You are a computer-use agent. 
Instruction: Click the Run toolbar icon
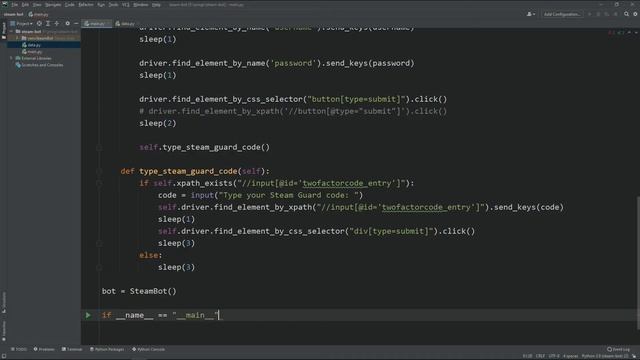point(589,14)
